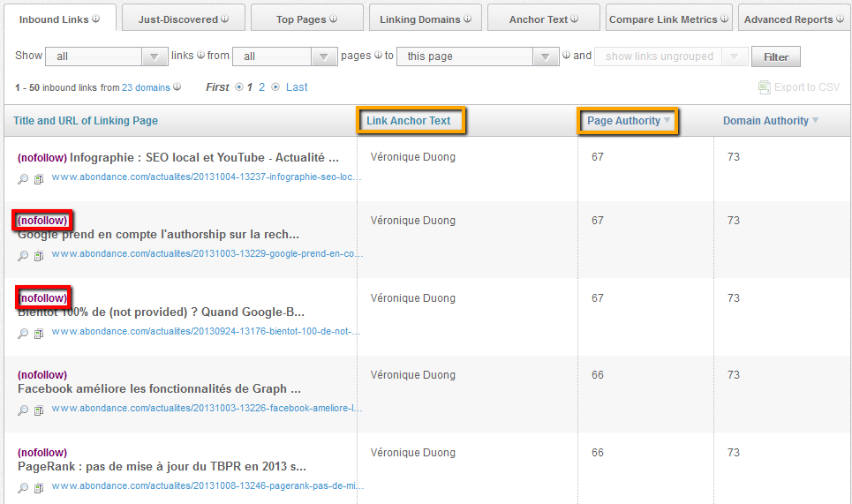Click info icon on Inbound Links tab

(x=95, y=19)
